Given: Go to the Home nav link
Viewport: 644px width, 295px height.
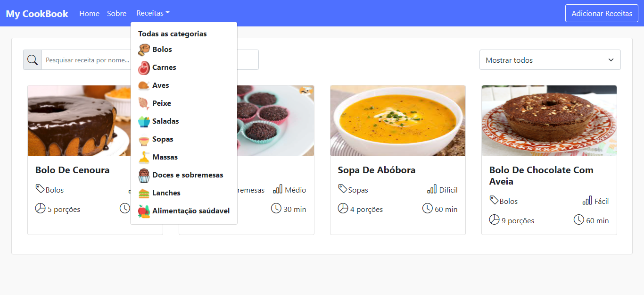Looking at the screenshot, I should tap(89, 13).
